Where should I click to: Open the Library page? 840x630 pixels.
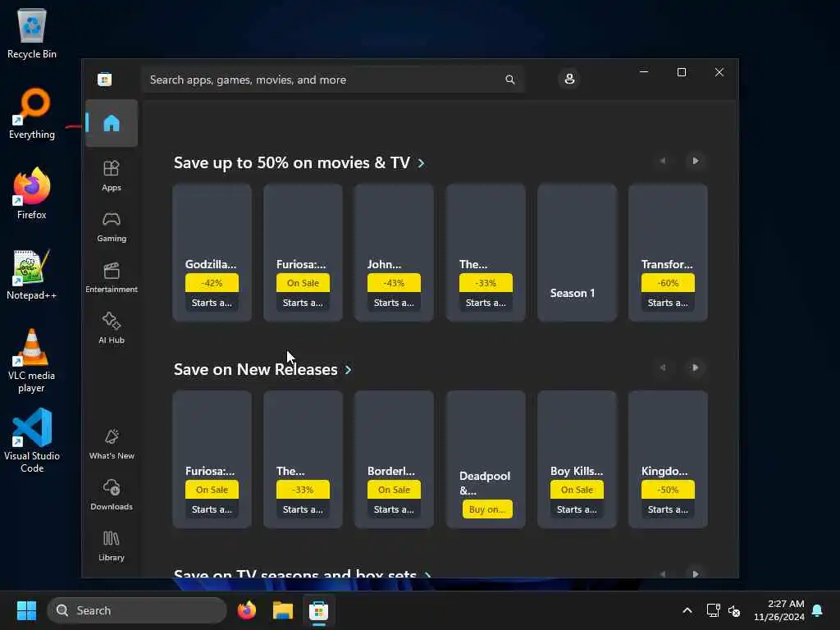[112, 546]
